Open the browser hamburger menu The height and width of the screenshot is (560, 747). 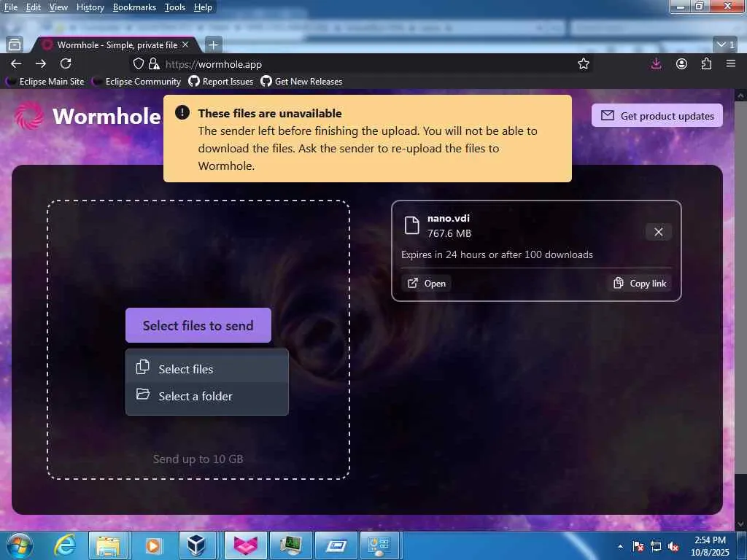[x=731, y=63]
